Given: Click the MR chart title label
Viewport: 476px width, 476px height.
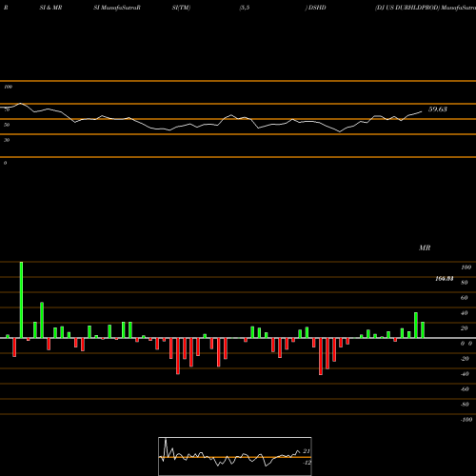Looking at the screenshot, I should pos(425,248).
